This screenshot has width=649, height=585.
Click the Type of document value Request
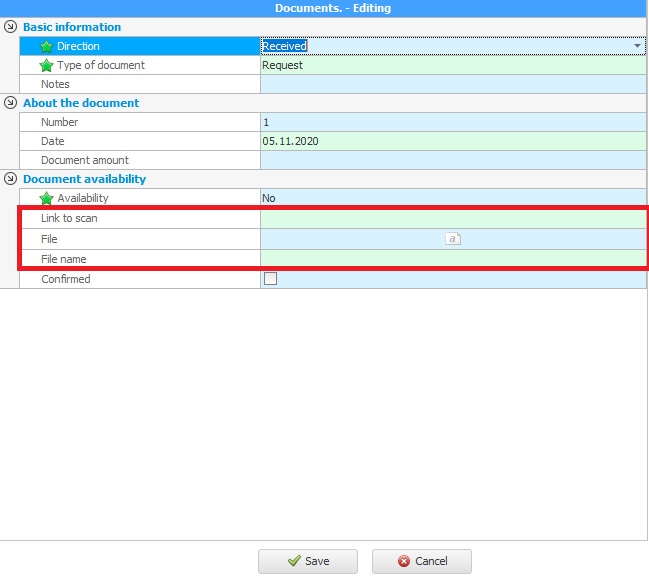(283, 65)
